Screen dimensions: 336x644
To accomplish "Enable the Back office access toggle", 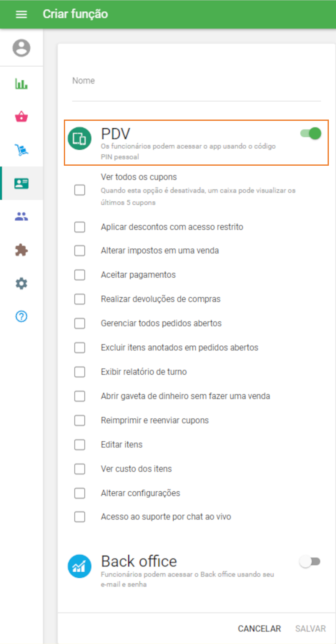I will [x=310, y=561].
